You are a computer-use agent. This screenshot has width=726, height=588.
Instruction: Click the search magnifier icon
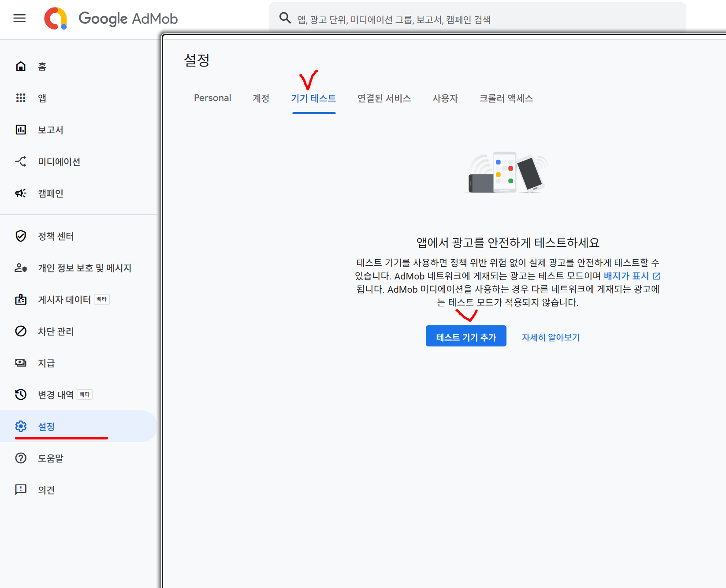[x=285, y=18]
